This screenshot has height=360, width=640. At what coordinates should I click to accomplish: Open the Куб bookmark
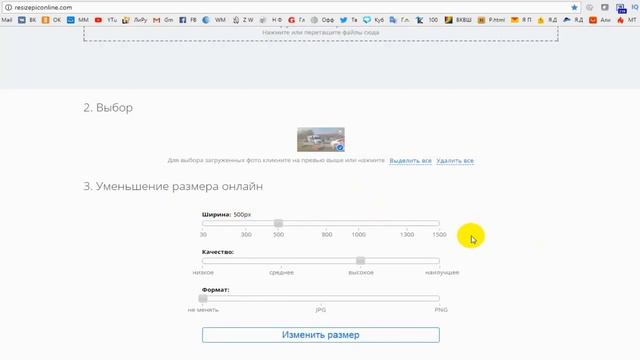pyautogui.click(x=373, y=20)
